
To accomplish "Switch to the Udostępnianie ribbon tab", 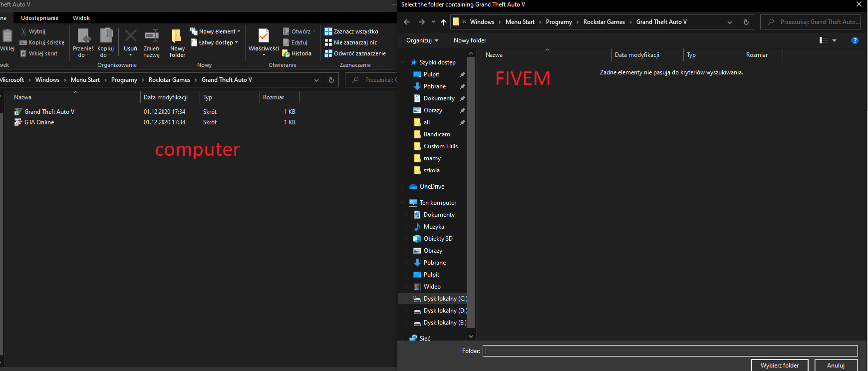I will click(39, 18).
